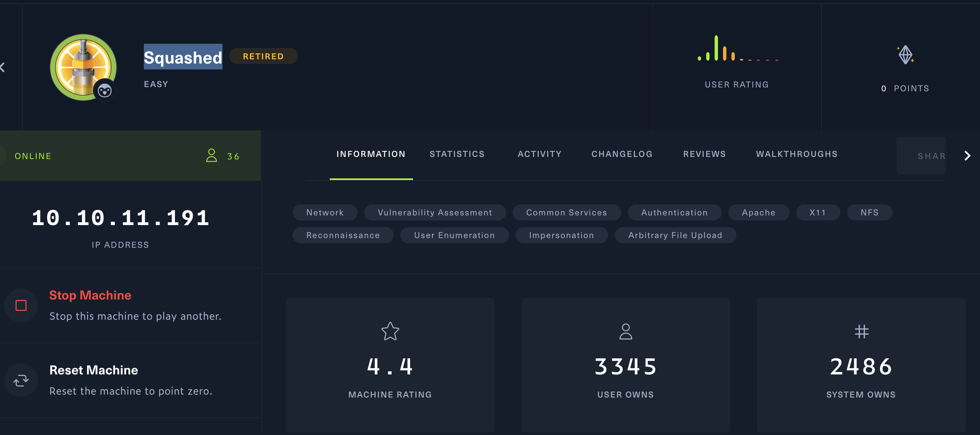Select the NFS tag

(870, 212)
